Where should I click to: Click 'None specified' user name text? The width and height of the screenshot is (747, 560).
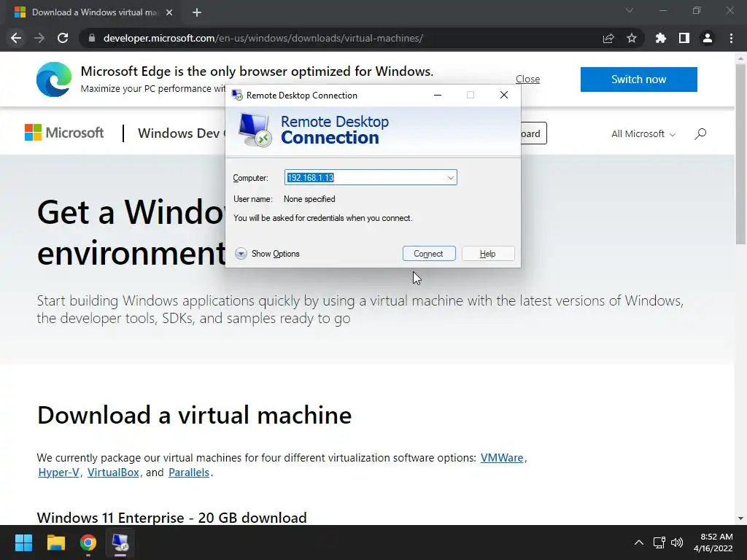tap(309, 199)
